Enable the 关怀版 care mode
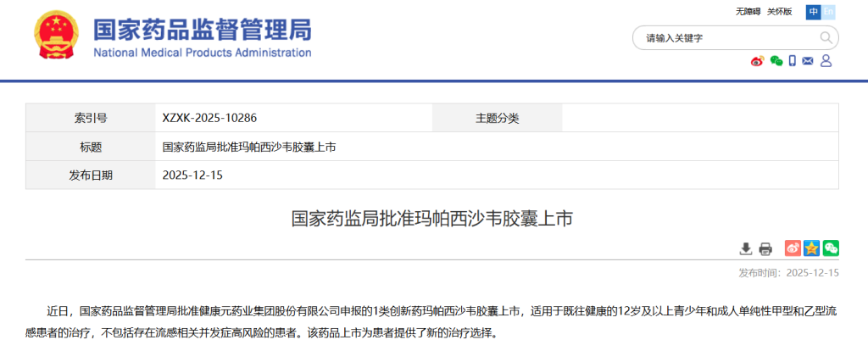Image resolution: width=868 pixels, height=351 pixels. click(x=779, y=11)
